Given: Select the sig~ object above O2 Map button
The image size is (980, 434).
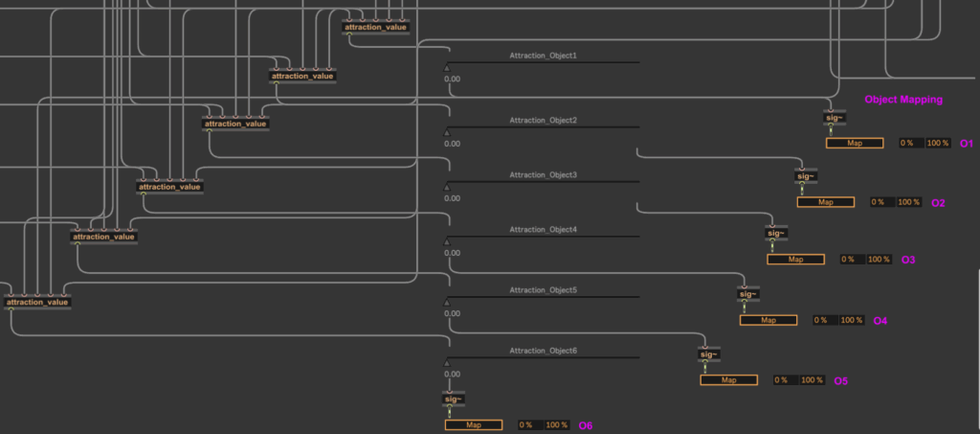Looking at the screenshot, I should 806,176.
